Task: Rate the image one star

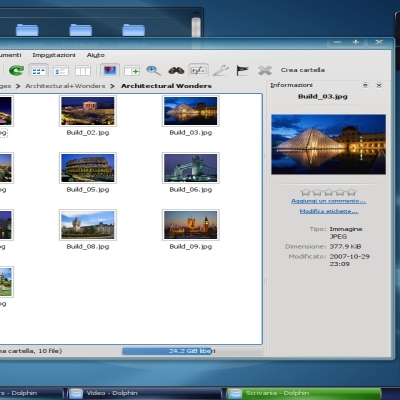Action: 305,192
